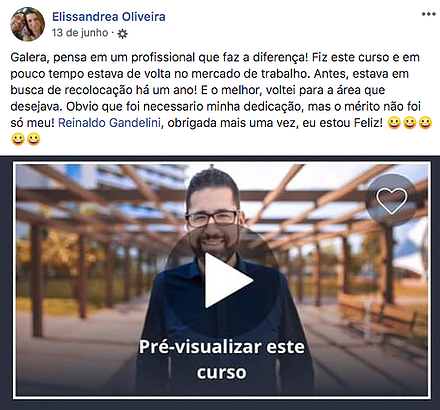This screenshot has width=440, height=410.
Task: Click the post text paragraph beginning 'Galera'
Action: click(221, 98)
